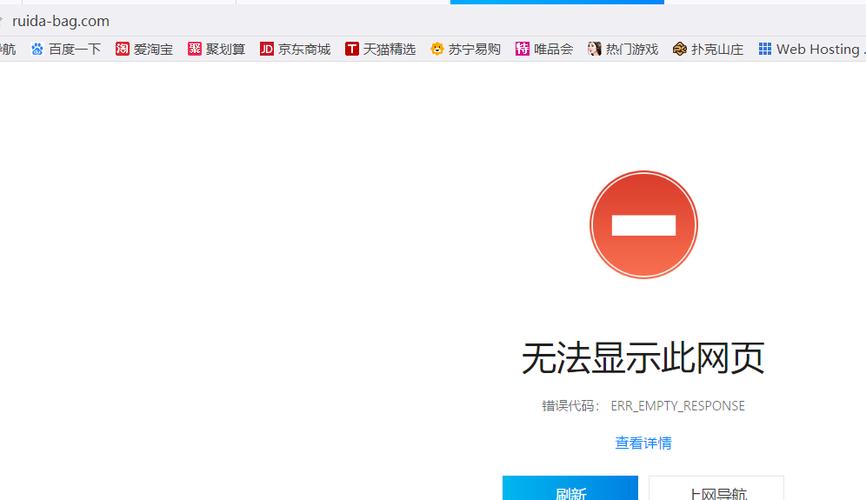Click the Baidu paw icon bookmark

pos(37,49)
